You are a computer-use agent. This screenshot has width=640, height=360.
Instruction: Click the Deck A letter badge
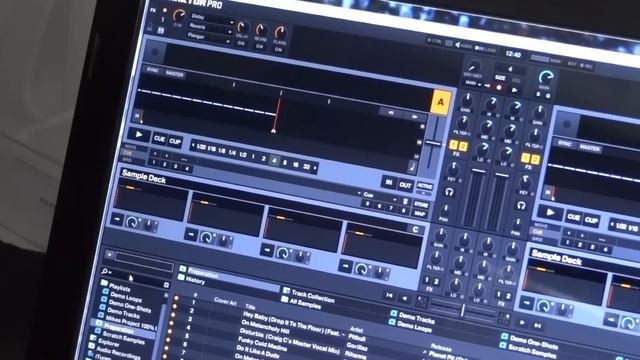(440, 102)
